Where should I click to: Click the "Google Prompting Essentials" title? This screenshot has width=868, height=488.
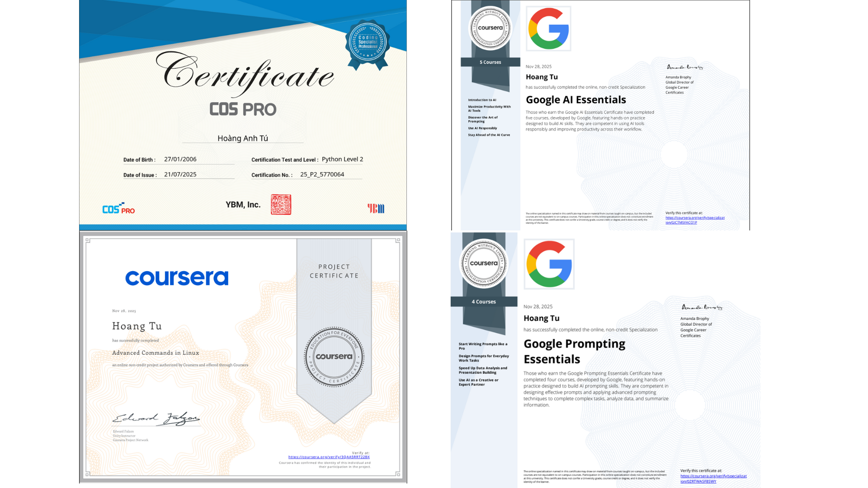(575, 351)
